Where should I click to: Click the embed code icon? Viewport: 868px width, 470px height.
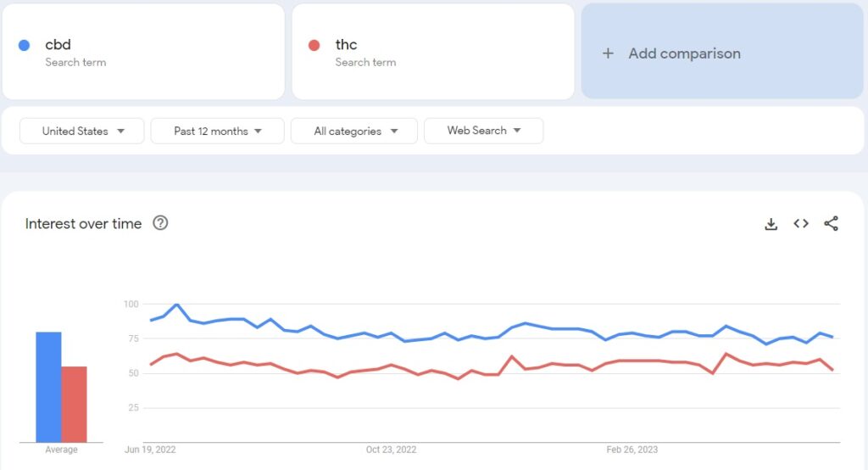(801, 224)
